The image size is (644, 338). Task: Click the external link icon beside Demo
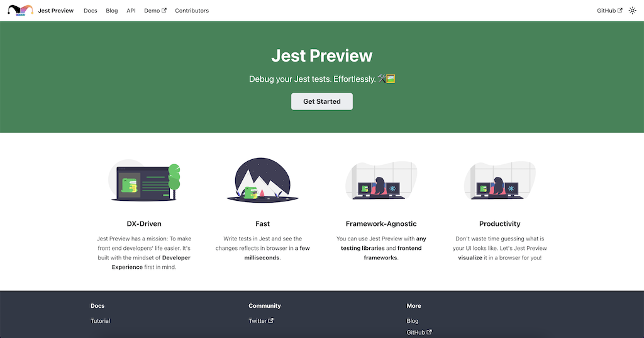164,10
